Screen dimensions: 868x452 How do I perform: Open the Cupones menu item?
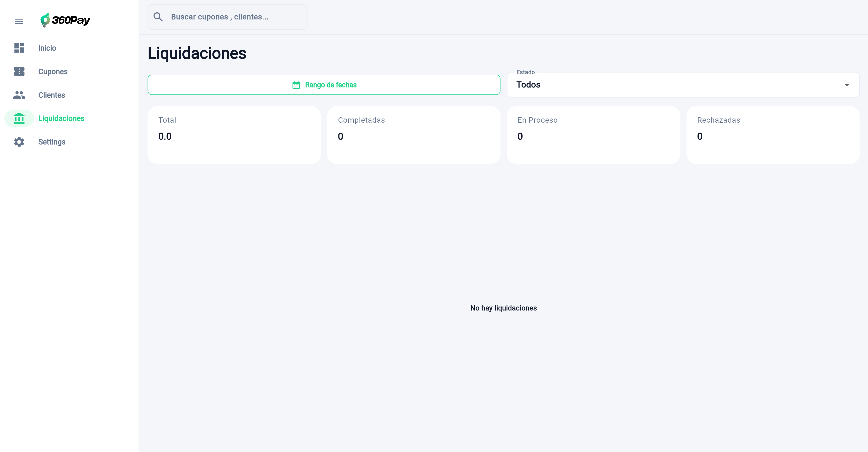tap(53, 72)
